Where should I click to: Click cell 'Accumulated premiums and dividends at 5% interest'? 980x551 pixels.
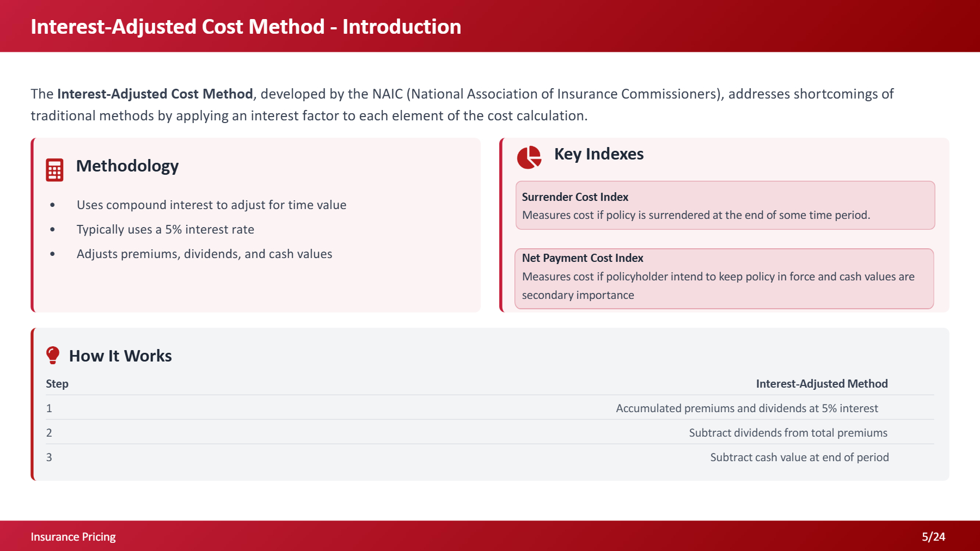(x=746, y=408)
